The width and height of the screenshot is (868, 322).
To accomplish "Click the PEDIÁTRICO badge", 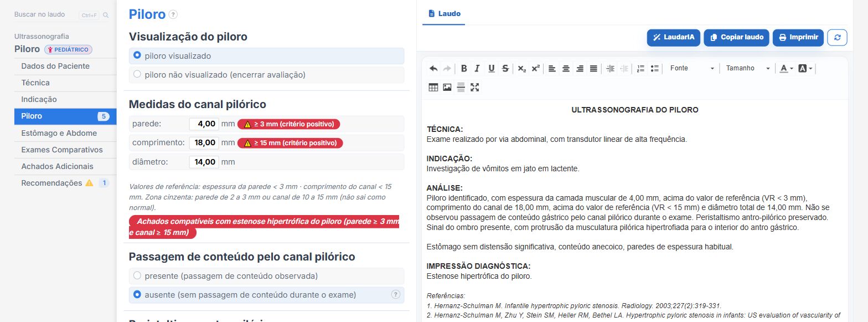I will pyautogui.click(x=69, y=49).
